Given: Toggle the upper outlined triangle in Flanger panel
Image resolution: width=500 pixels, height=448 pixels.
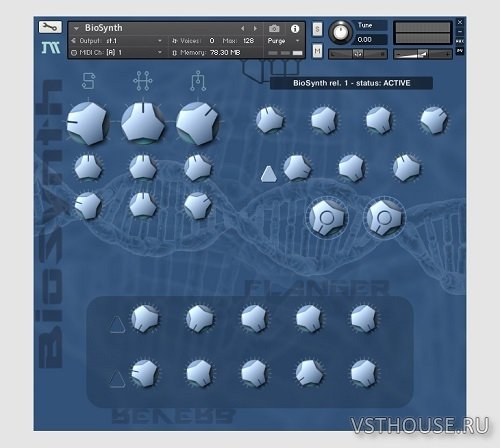Looking at the screenshot, I should pyautogui.click(x=117, y=324).
